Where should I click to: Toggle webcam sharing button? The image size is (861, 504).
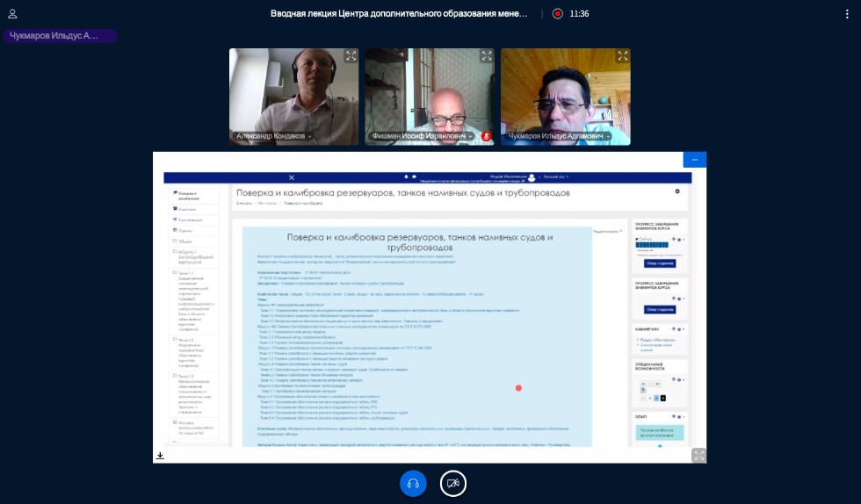[x=453, y=483]
